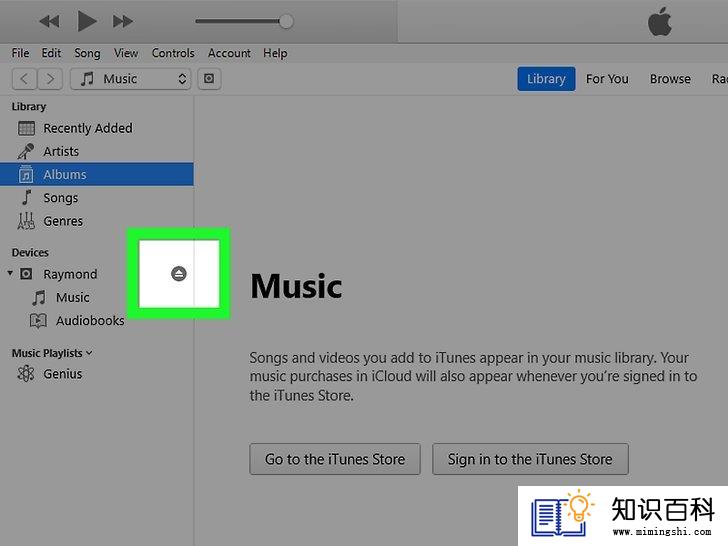Skip forward with the fast-forward button
The image size is (728, 546).
click(x=123, y=21)
